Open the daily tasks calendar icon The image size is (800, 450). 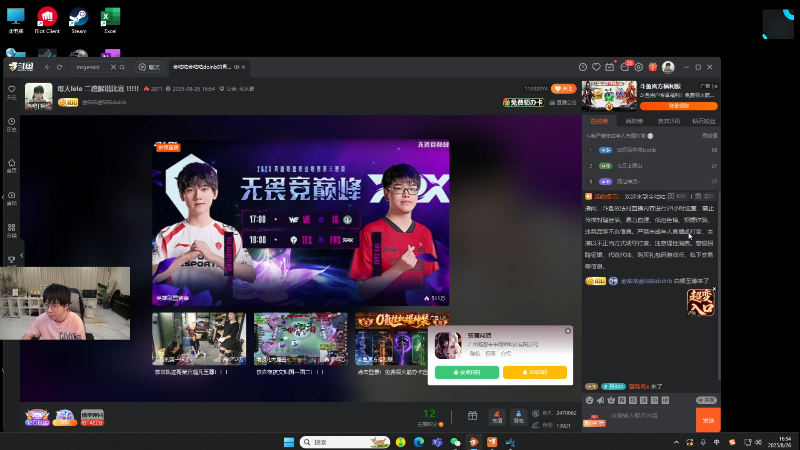point(610,67)
